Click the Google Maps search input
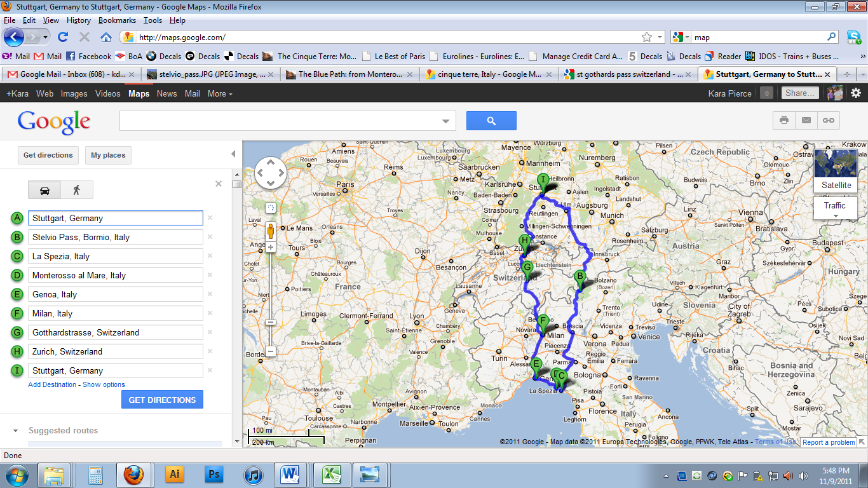 280,121
